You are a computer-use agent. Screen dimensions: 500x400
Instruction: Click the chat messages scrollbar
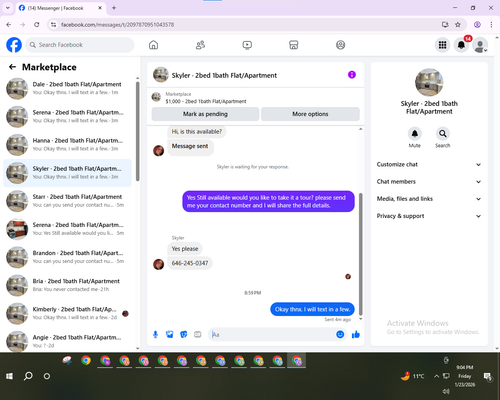tap(360, 254)
